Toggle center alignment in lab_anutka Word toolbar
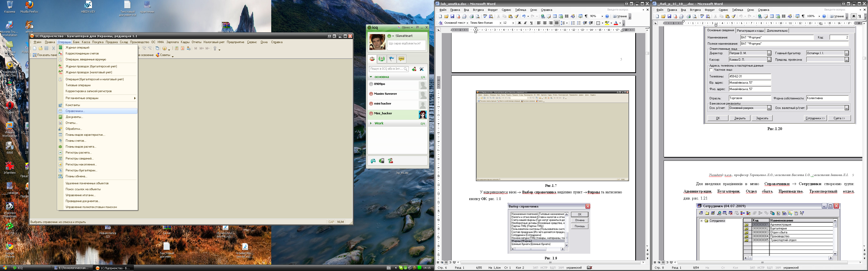The width and height of the screenshot is (868, 271). (x=545, y=23)
